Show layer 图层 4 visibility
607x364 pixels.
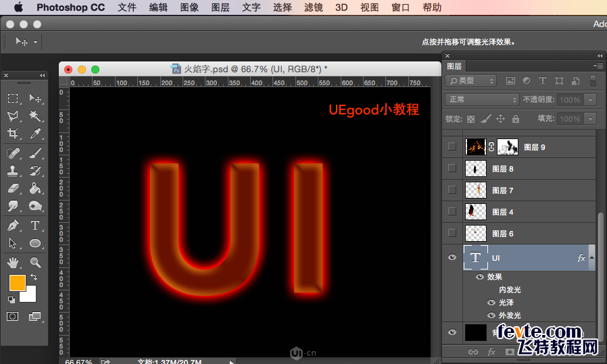452,211
